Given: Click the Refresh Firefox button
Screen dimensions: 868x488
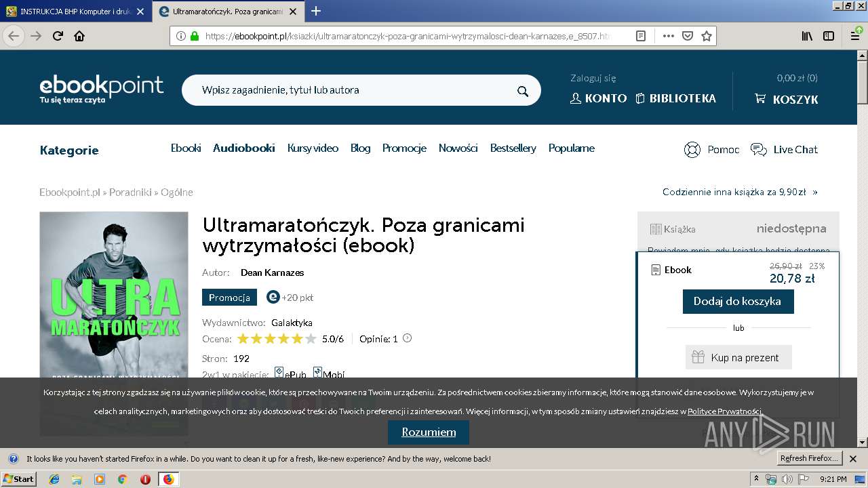Looking at the screenshot, I should [x=809, y=458].
